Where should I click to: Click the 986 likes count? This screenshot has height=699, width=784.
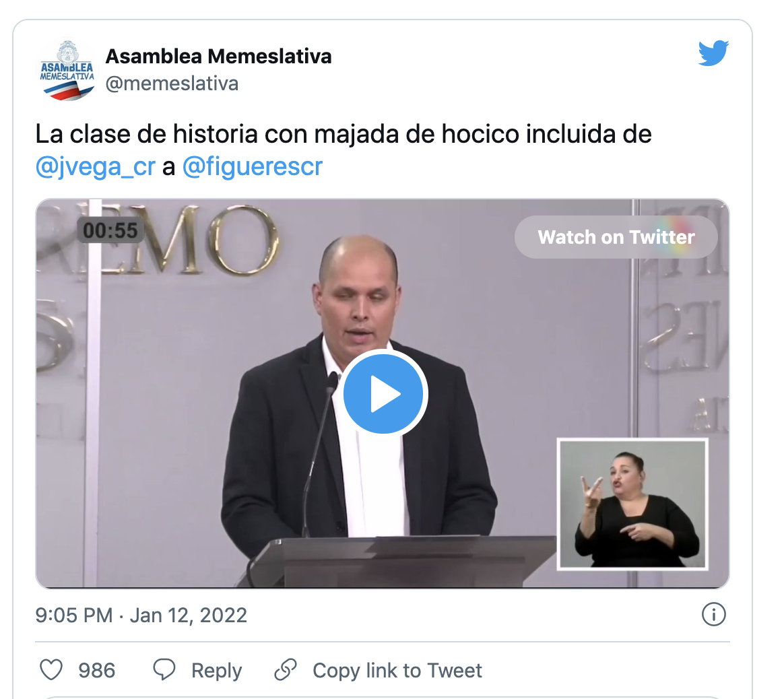tap(96, 671)
